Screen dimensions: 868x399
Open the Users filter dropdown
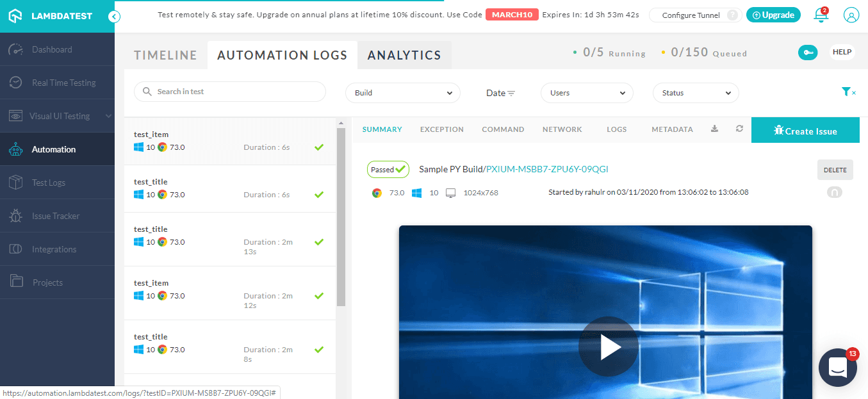[587, 92]
